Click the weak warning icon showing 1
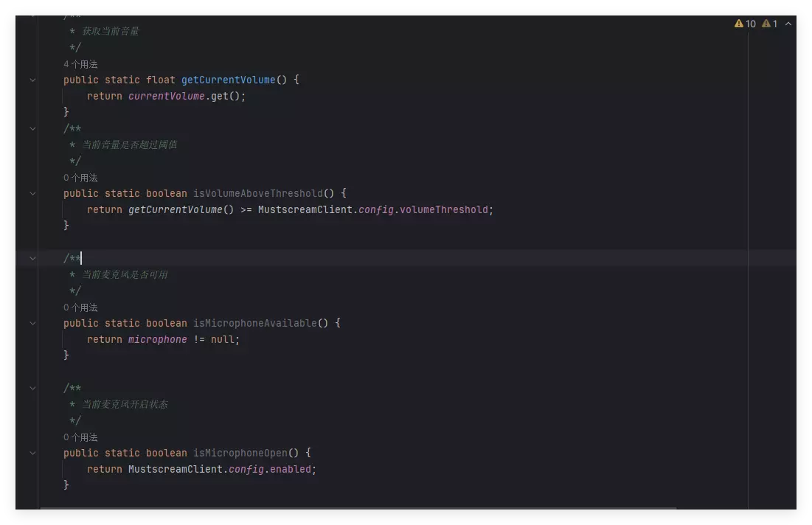812x525 pixels. click(769, 24)
